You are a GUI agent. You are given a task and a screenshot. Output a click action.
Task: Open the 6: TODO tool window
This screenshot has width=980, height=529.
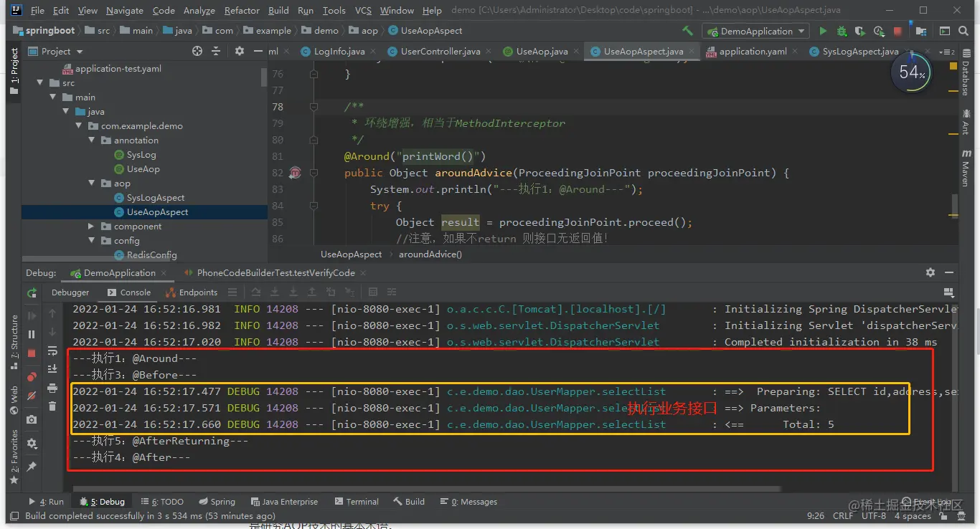click(x=162, y=502)
